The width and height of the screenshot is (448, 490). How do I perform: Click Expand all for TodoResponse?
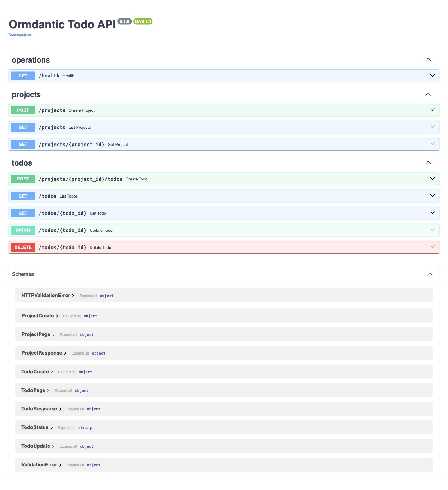(75, 409)
